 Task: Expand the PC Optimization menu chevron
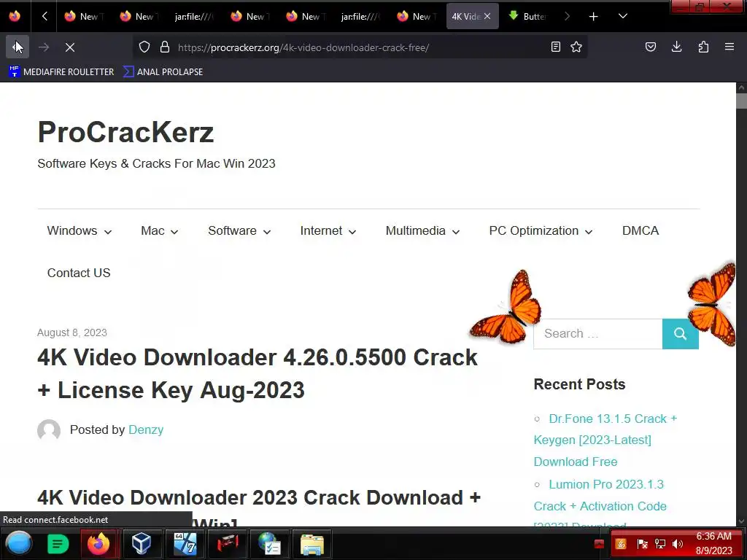[589, 232]
